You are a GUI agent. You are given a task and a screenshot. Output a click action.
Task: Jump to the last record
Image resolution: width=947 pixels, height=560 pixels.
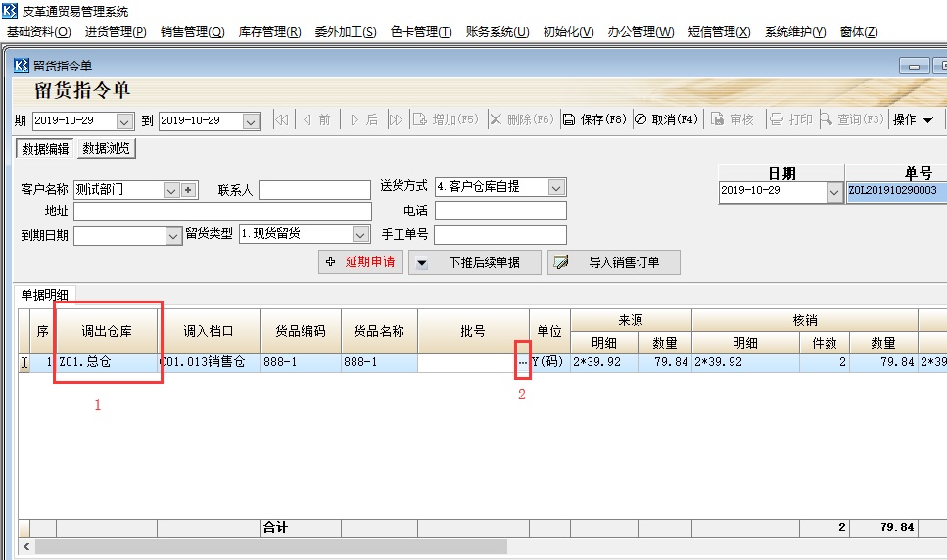(396, 119)
